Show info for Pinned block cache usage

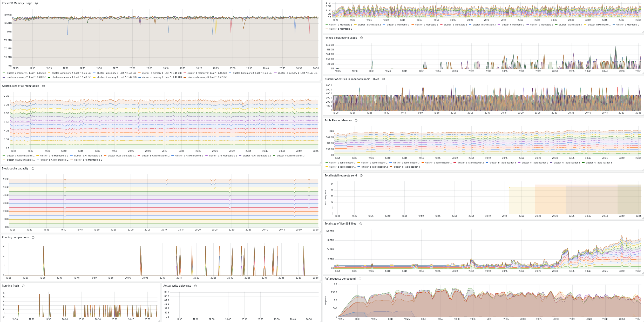[361, 38]
